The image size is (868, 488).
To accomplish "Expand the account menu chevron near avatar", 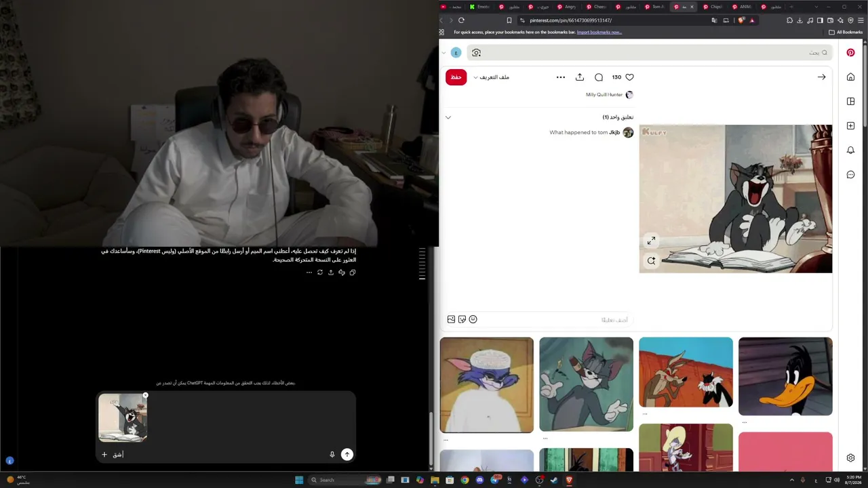I will pyautogui.click(x=444, y=52).
